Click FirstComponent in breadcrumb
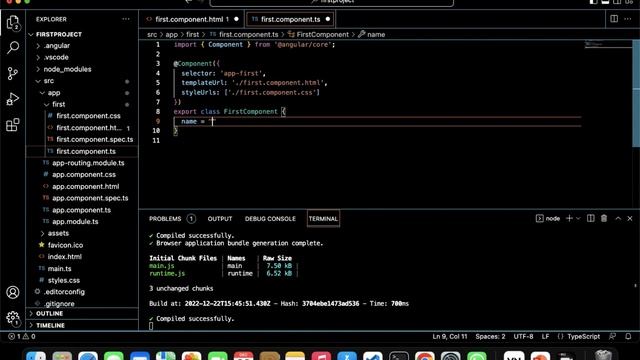Viewport: 640px width, 360px height. (322, 35)
